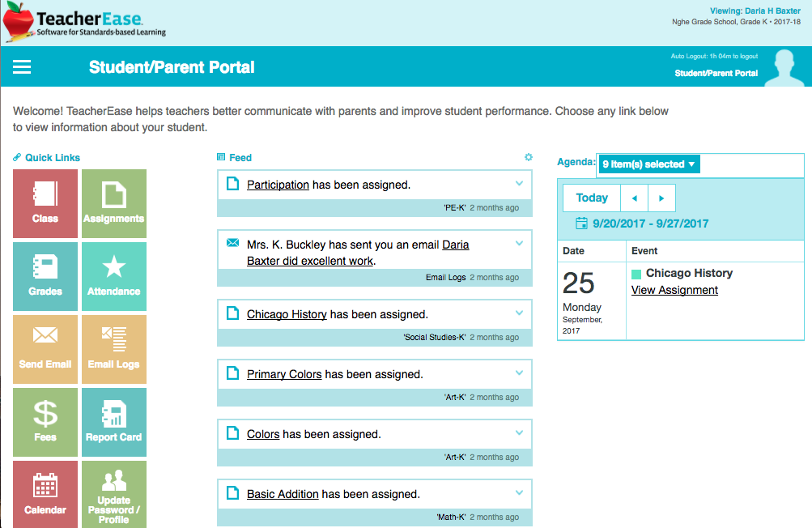The image size is (812, 528).
Task: Expand the agenda items selected dropdown
Action: point(649,164)
